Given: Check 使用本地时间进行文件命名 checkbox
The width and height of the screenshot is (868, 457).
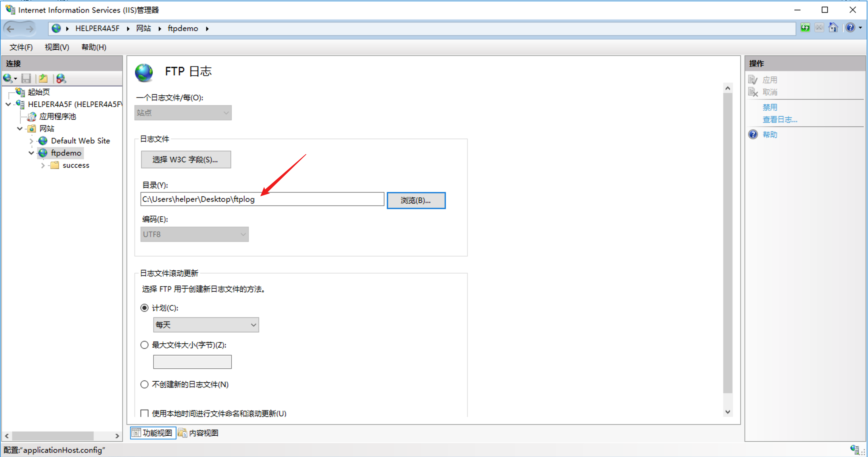Looking at the screenshot, I should coord(144,413).
